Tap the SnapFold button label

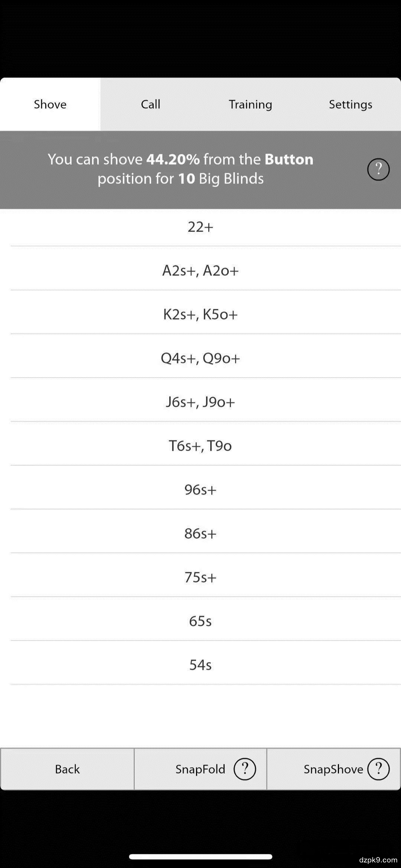pos(200,769)
